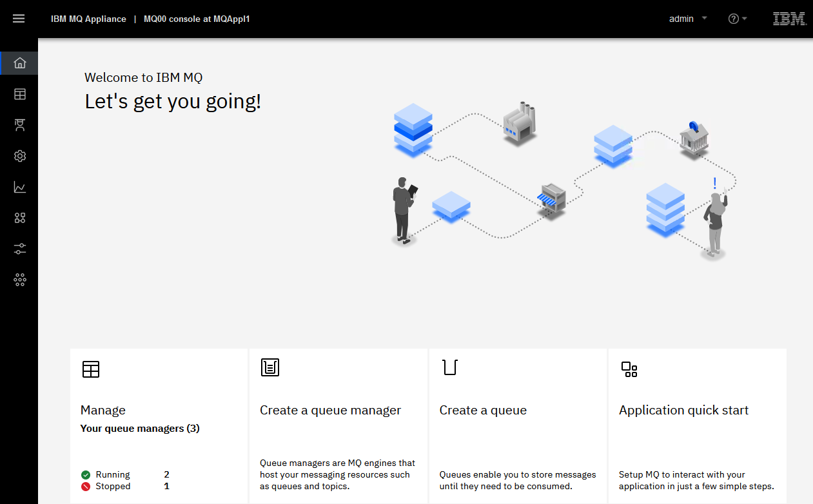813x504 pixels.
Task: Click the queue manager description text
Action: 338,474
